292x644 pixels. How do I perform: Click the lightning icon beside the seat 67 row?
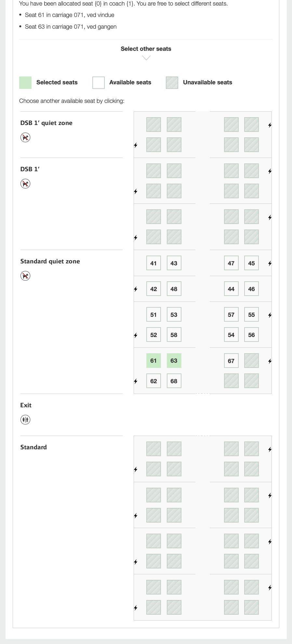270,361
